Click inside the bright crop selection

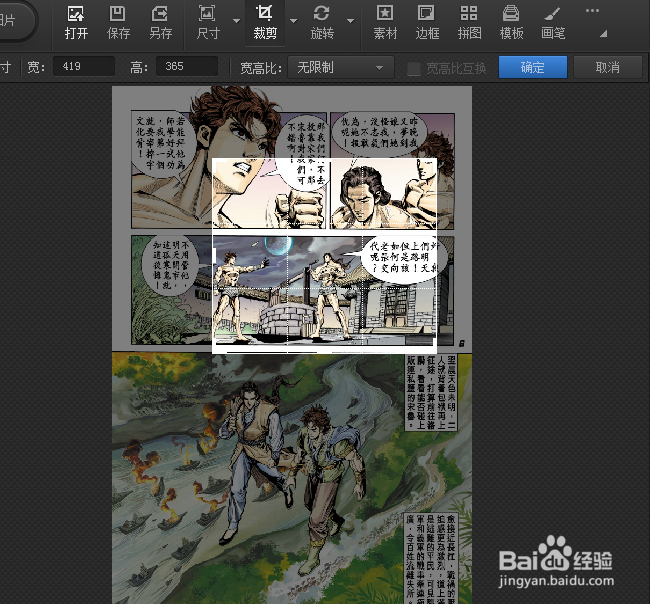pyautogui.click(x=324, y=255)
